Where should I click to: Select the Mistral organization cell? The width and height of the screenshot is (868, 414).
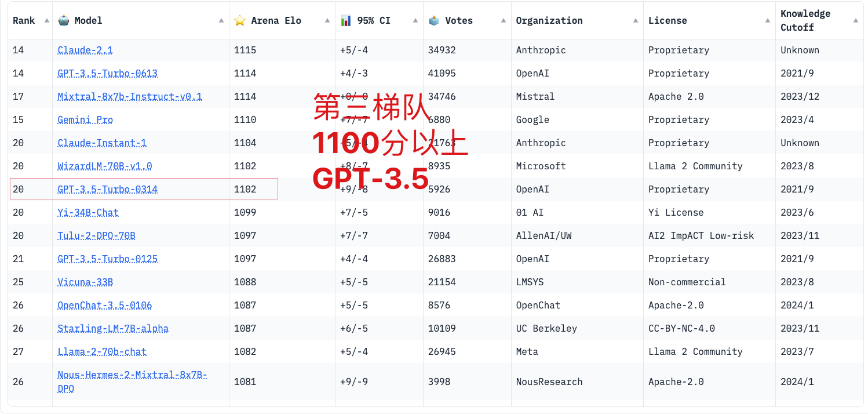[535, 96]
